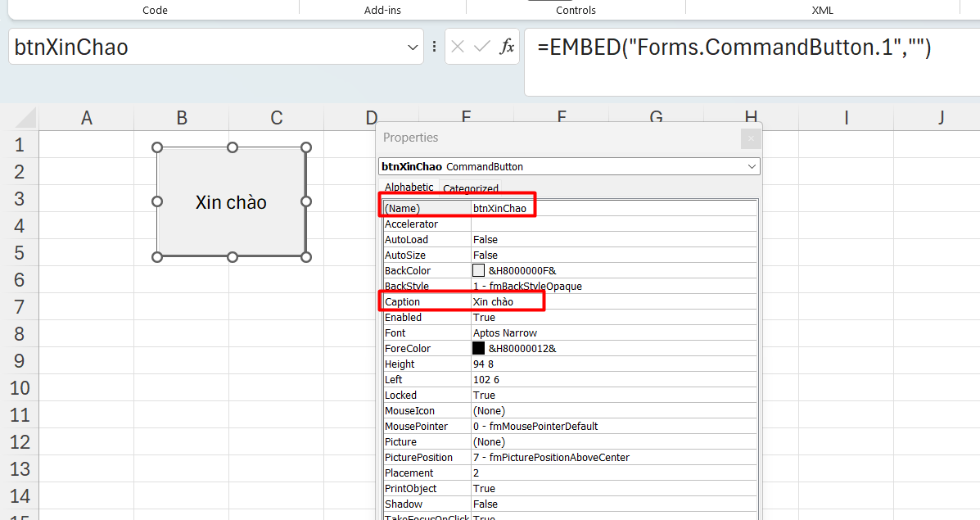Screen dimensions: 980x520
Task: Click the Xin chào command button
Action: pos(231,202)
